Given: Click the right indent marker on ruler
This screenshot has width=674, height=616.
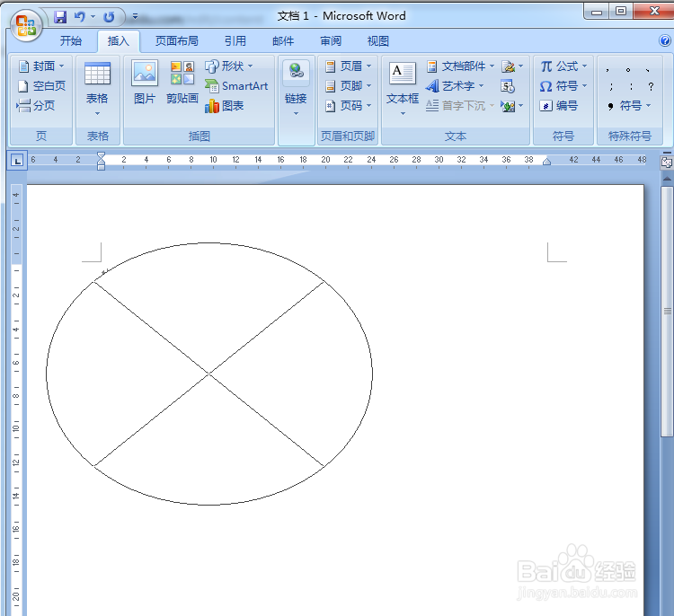Looking at the screenshot, I should [546, 162].
